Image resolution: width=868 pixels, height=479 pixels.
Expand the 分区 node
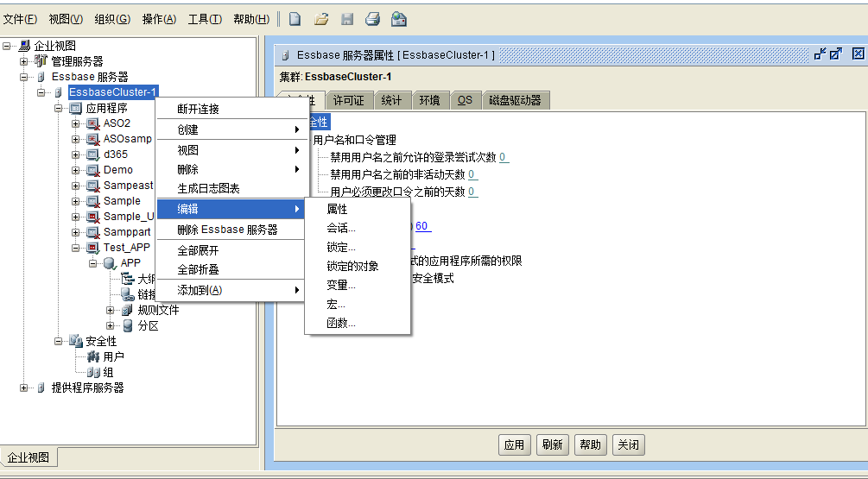click(x=111, y=325)
